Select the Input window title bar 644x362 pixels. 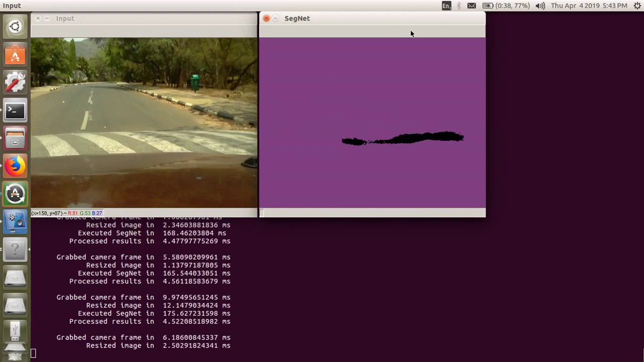pos(144,18)
